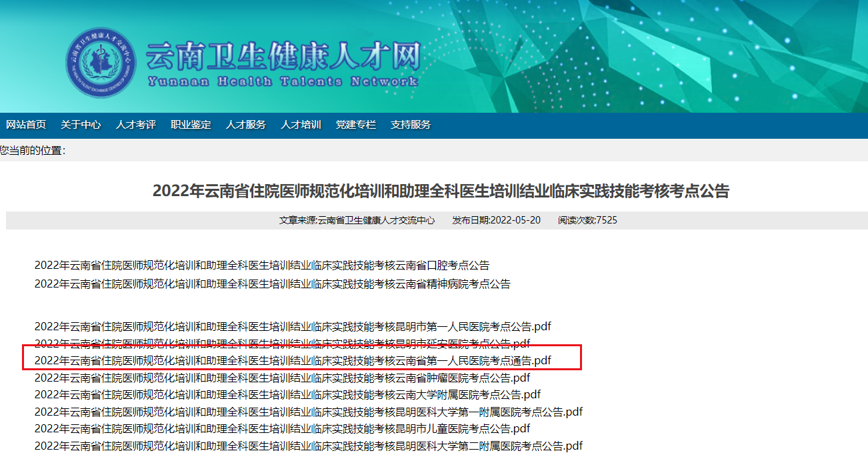Download 昆明市儿童医院考点公告.pdf
This screenshot has height=461, width=868.
[x=282, y=429]
